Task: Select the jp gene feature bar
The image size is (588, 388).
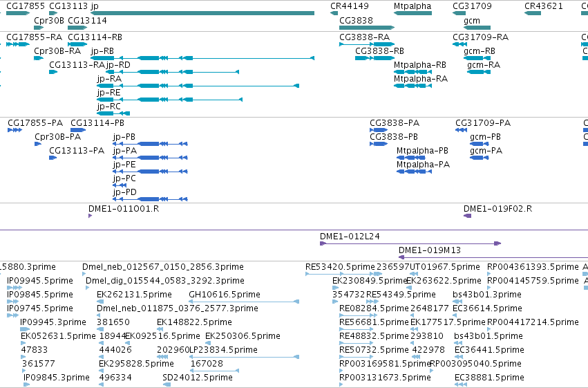Action: 202,13
